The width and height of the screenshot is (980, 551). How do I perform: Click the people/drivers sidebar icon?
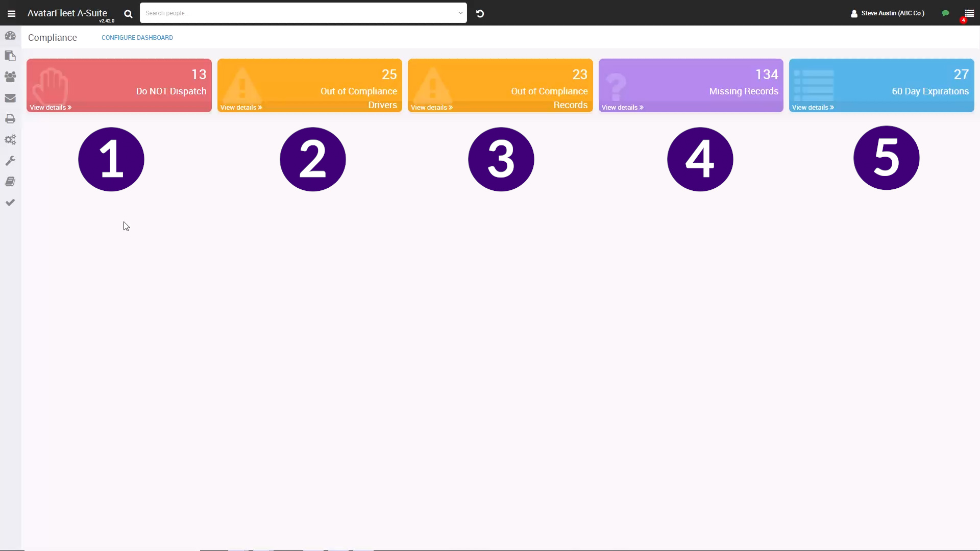[x=10, y=77]
